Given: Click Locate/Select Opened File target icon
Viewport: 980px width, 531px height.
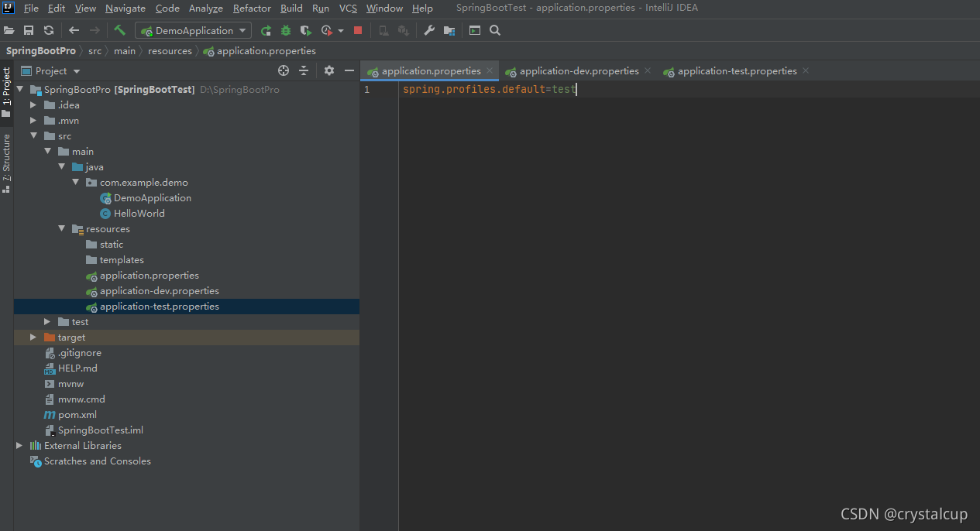Looking at the screenshot, I should pyautogui.click(x=284, y=70).
